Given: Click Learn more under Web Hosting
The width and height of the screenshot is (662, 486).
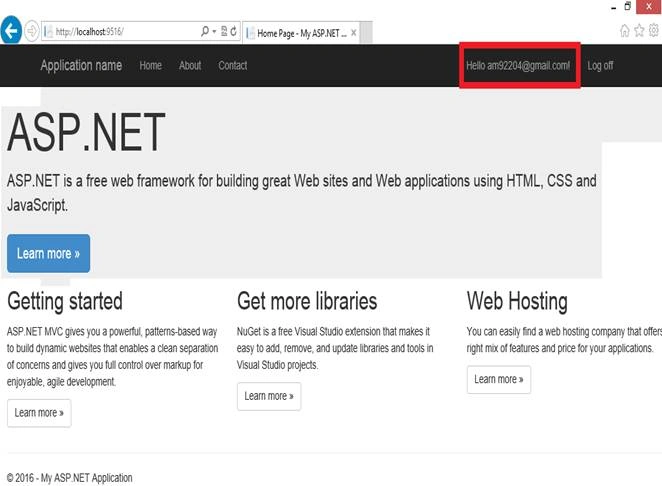Looking at the screenshot, I should [x=499, y=380].
